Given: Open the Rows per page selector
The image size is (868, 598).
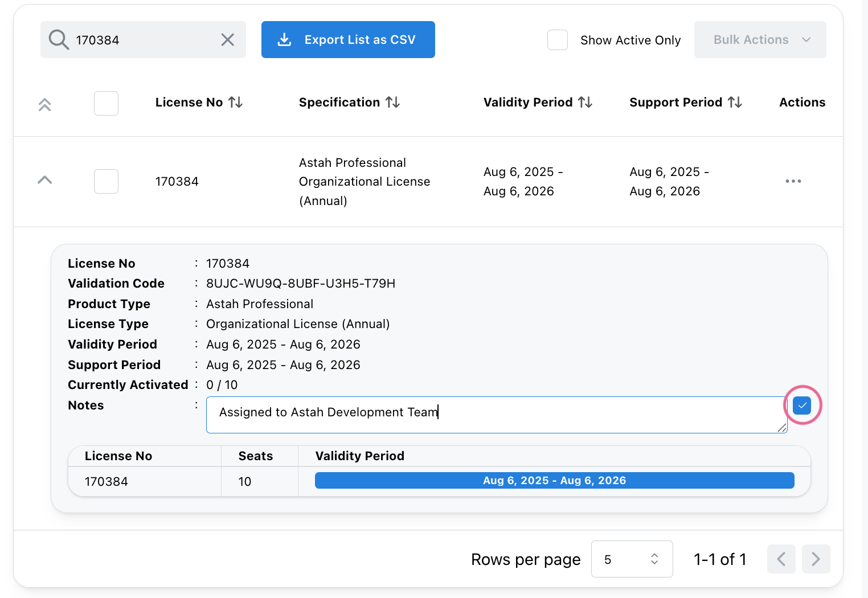Looking at the screenshot, I should pos(632,559).
